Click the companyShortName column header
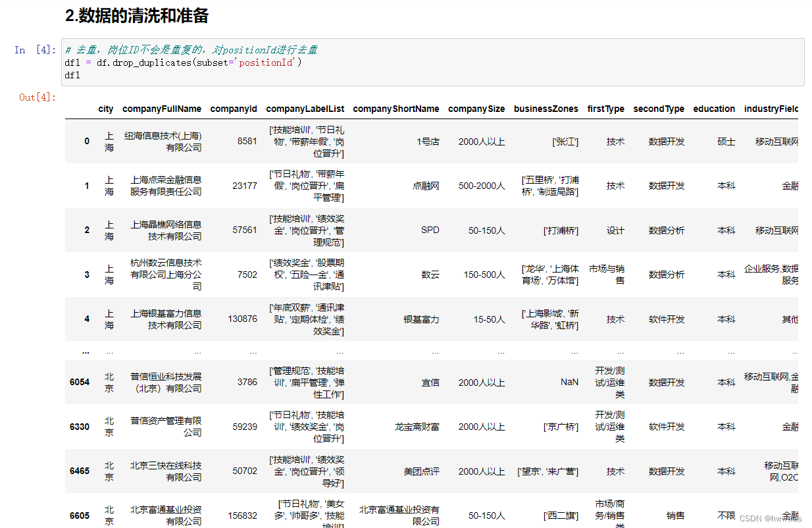This screenshot has height=528, width=812. point(395,109)
